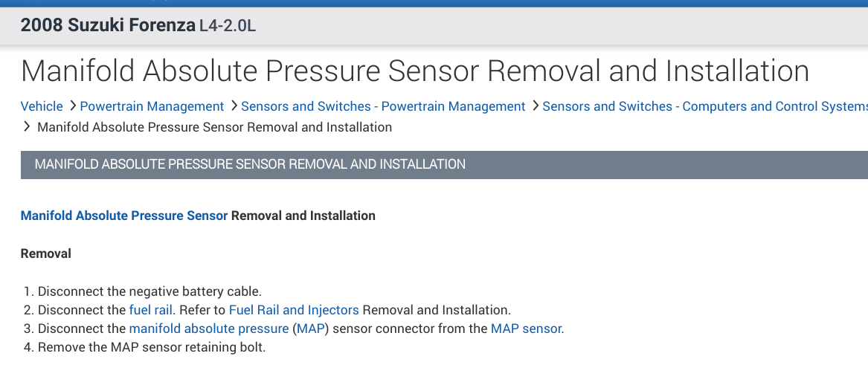
Task: Open the Fuel Rail and Injectors link
Action: (294, 310)
